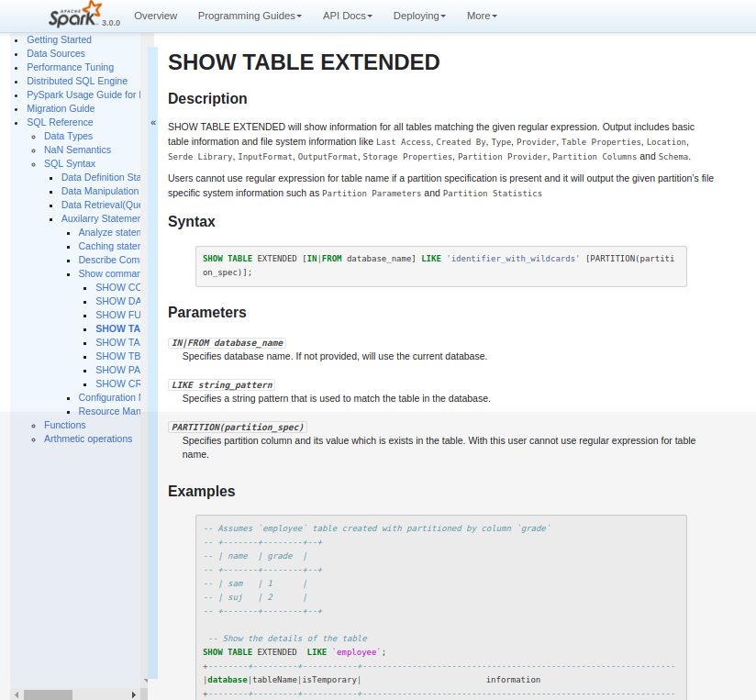Viewport: 756px width, 700px height.
Task: Click the Examples section heading
Action: tap(202, 491)
